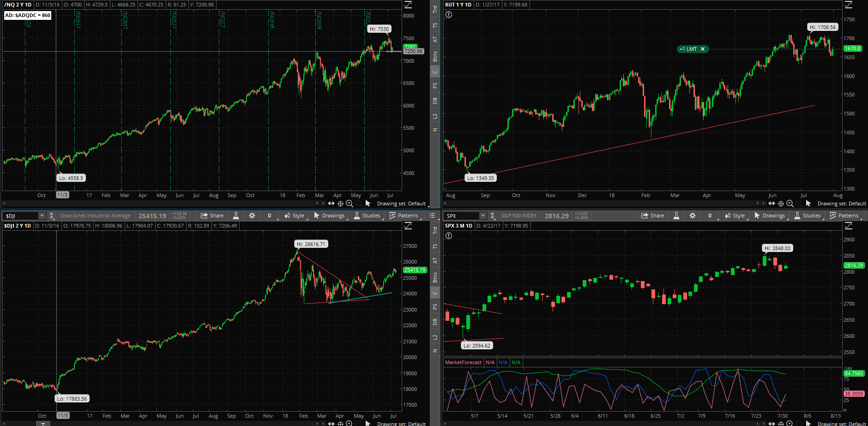Viewport: 868px width, 426px height.
Task: Click the 1670.8 price tag on RUT axis
Action: point(853,48)
